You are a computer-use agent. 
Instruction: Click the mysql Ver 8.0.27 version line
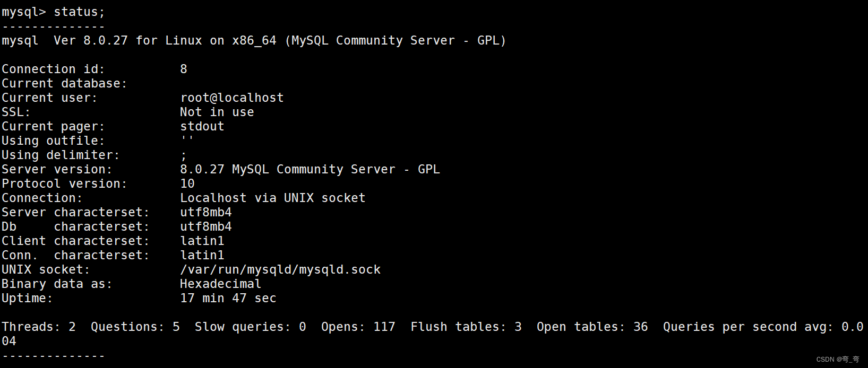click(253, 41)
